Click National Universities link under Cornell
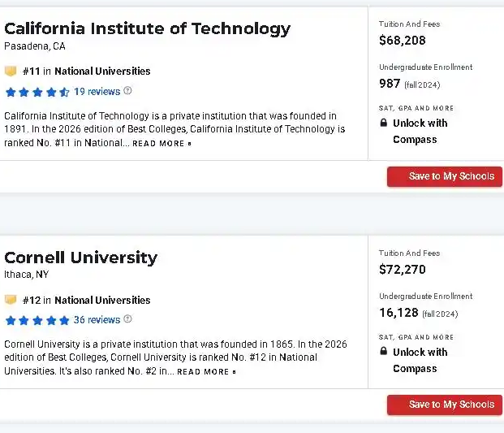This screenshot has width=504, height=433. [102, 300]
